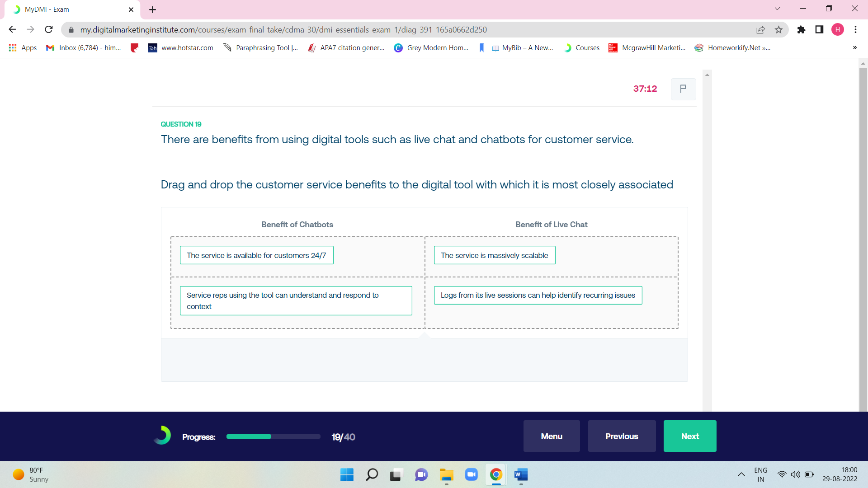Click the Next button to proceed
The height and width of the screenshot is (488, 868).
click(x=690, y=436)
